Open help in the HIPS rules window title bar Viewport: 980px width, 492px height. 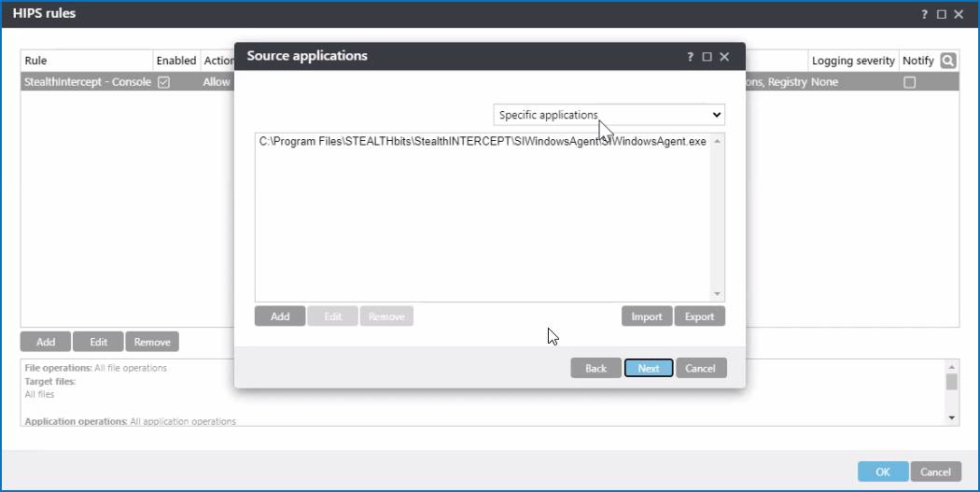point(925,14)
